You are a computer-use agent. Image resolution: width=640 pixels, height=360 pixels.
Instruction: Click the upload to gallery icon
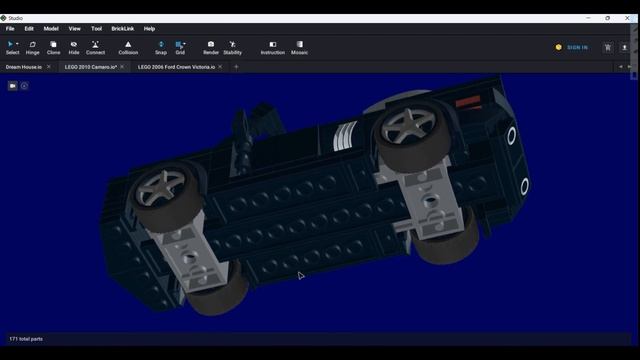pyautogui.click(x=624, y=47)
